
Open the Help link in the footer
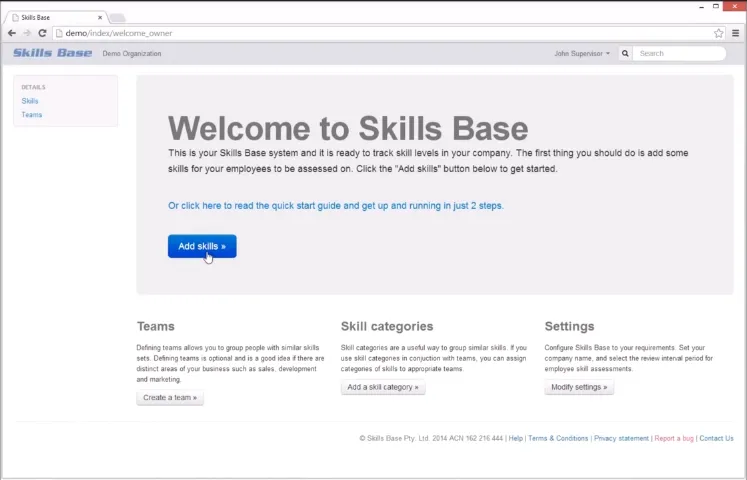point(515,438)
